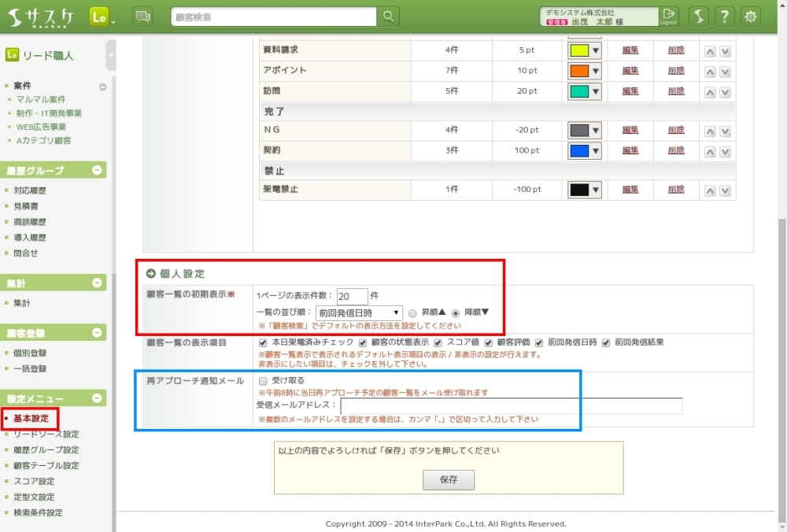Viewport: 787px width, 532px height.
Task: Click 編集 link for the 訪問 row
Action: point(630,91)
